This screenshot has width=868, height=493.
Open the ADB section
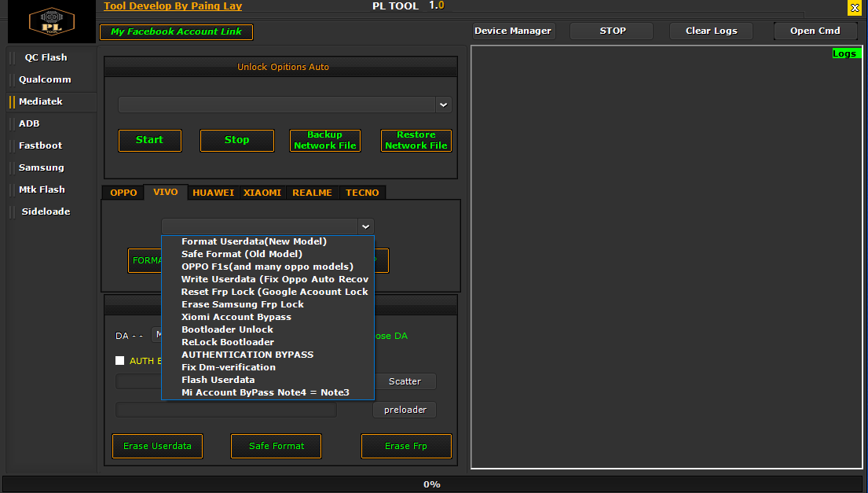click(x=29, y=123)
